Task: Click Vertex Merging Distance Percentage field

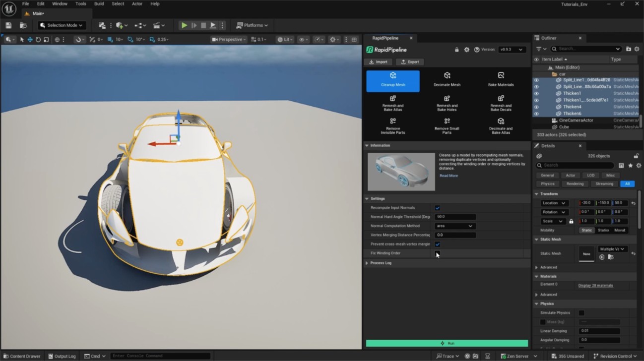Action: pos(455,235)
